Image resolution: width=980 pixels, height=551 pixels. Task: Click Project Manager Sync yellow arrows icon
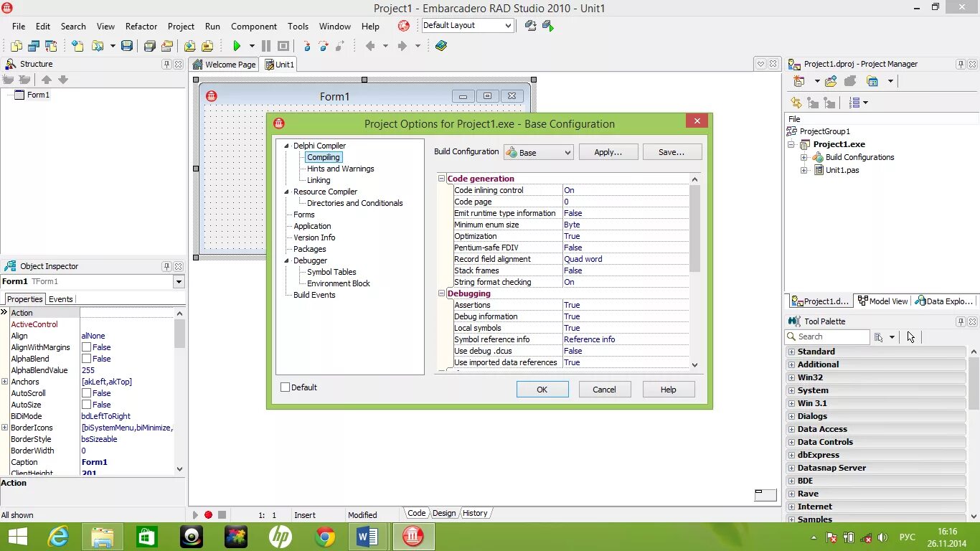point(796,103)
